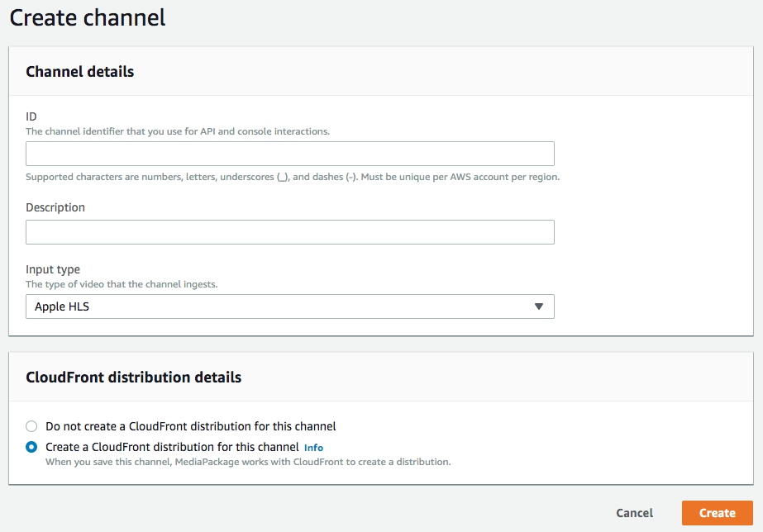Click the 'Do not create a CloudFront distribution for this channel' label text

pyautogui.click(x=191, y=426)
